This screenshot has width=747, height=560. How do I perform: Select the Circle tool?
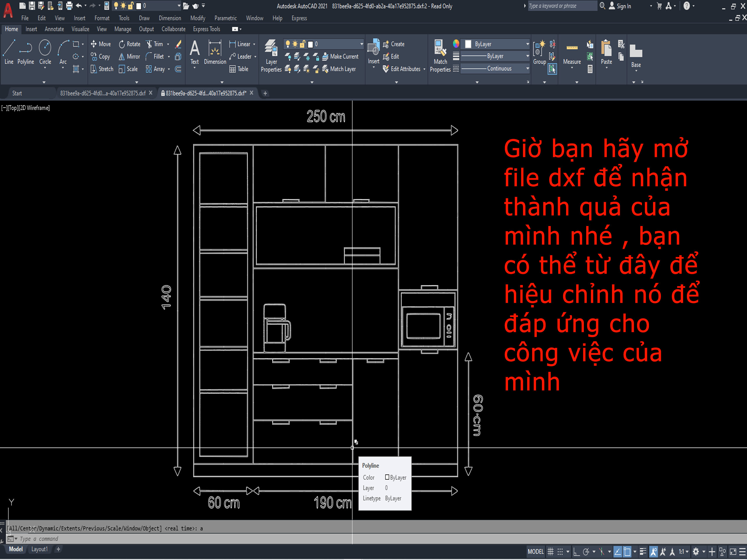tap(45, 52)
